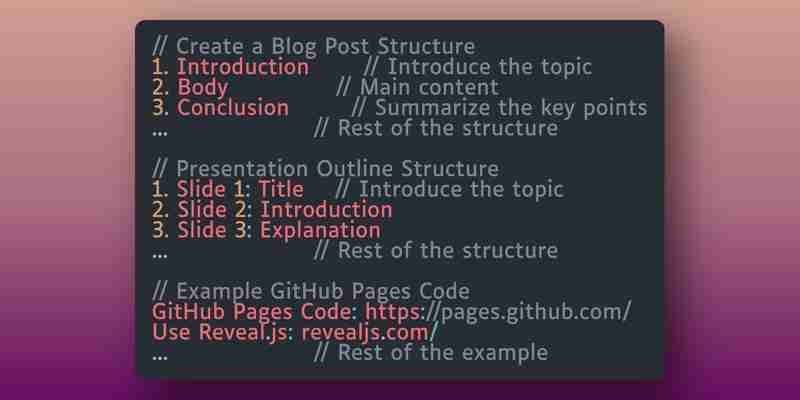Select the "Conclusion" list item

coord(233,108)
